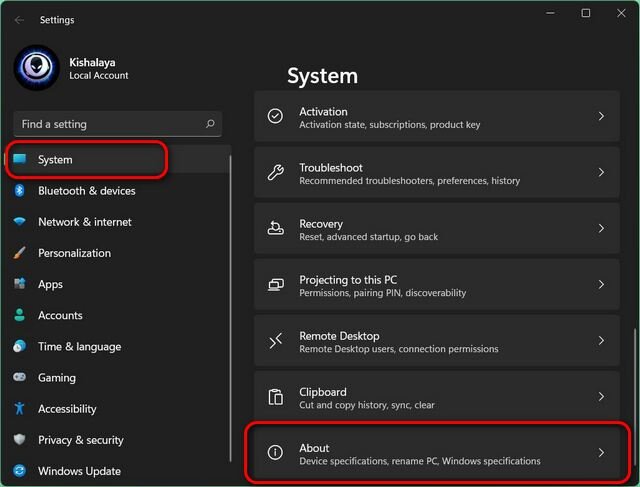Click the Accounts person icon
The width and height of the screenshot is (640, 487).
19,315
